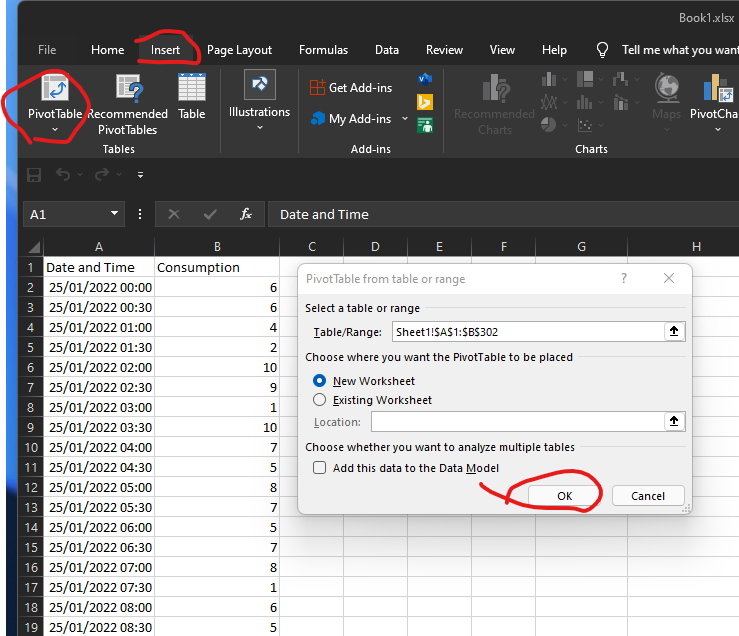Select column G header
Screen dimensions: 739x636
582,247
